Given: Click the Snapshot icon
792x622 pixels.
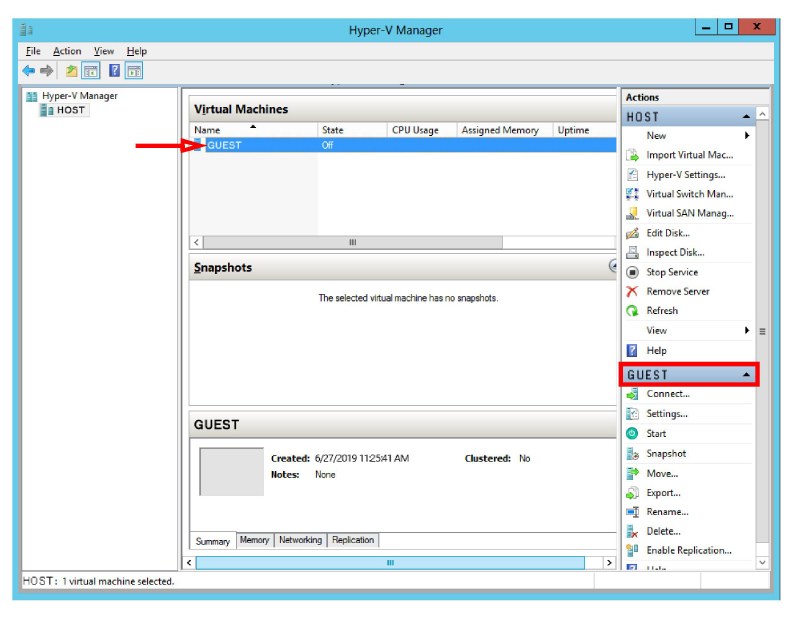Looking at the screenshot, I should tap(632, 454).
